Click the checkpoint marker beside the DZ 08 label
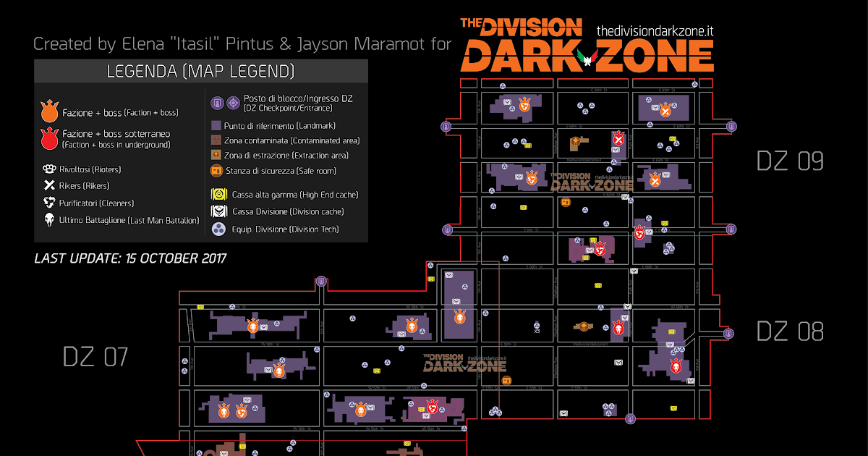 728,333
